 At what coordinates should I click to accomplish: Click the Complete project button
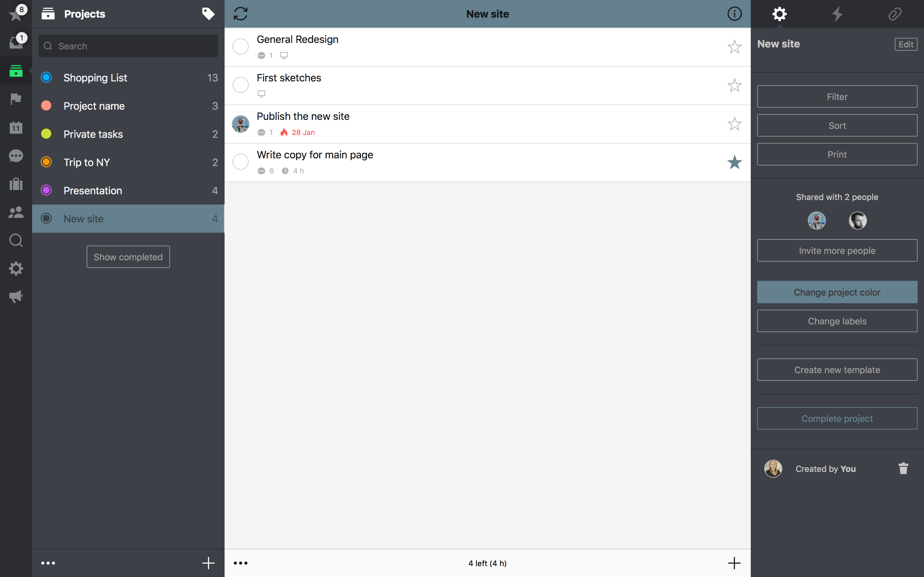point(837,418)
